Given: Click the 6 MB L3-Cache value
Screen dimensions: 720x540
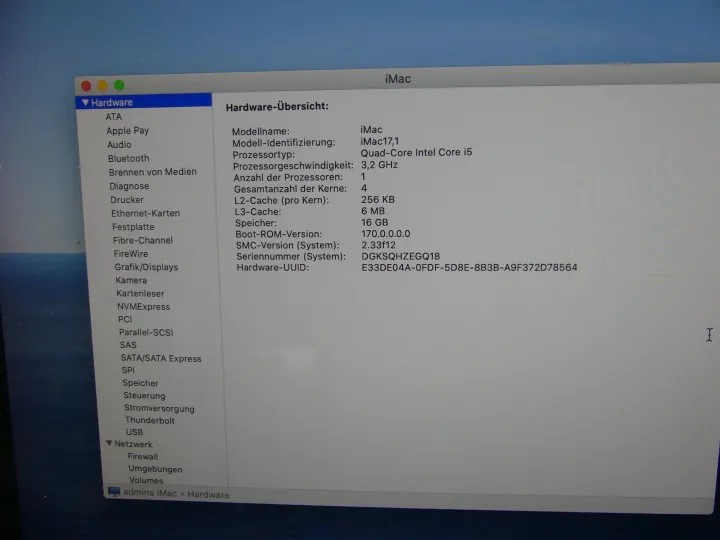Looking at the screenshot, I should [373, 211].
